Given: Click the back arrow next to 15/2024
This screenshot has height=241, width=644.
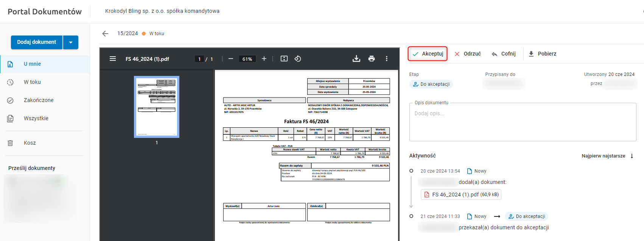Looking at the screenshot, I should click(x=105, y=34).
